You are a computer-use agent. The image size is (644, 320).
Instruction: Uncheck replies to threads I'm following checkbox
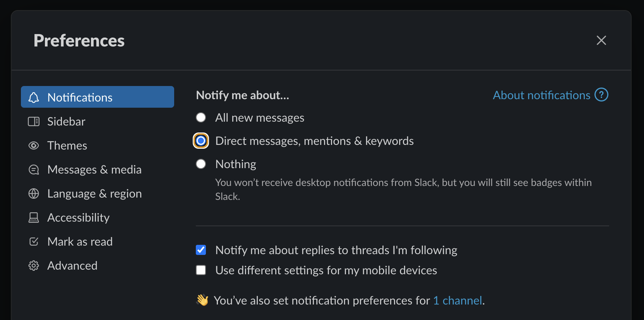point(201,250)
